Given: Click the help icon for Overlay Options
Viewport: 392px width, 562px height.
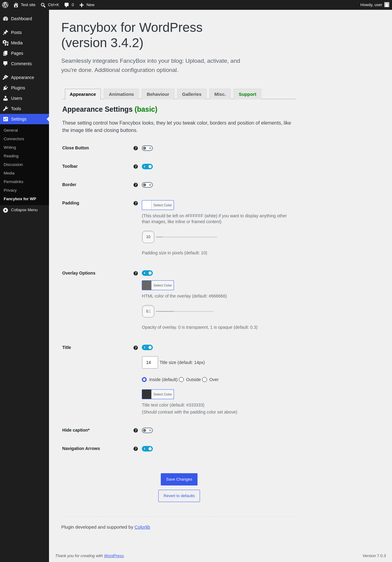Looking at the screenshot, I should click(136, 273).
